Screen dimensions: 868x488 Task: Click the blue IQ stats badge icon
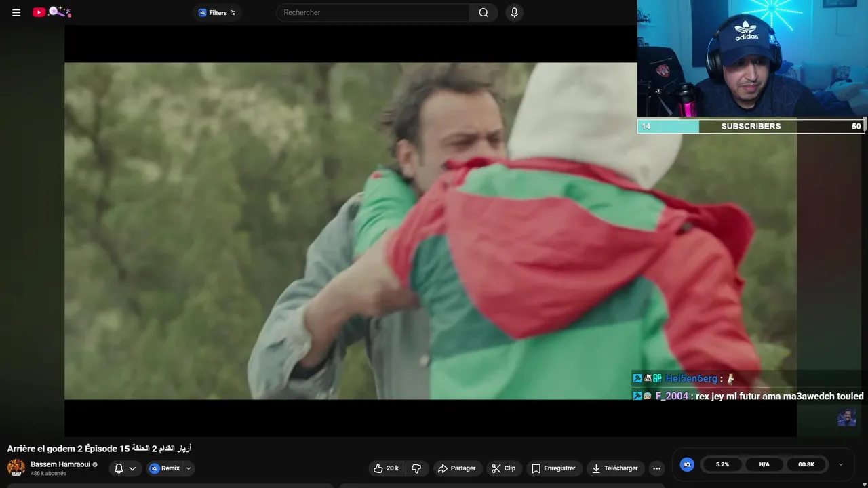click(687, 464)
